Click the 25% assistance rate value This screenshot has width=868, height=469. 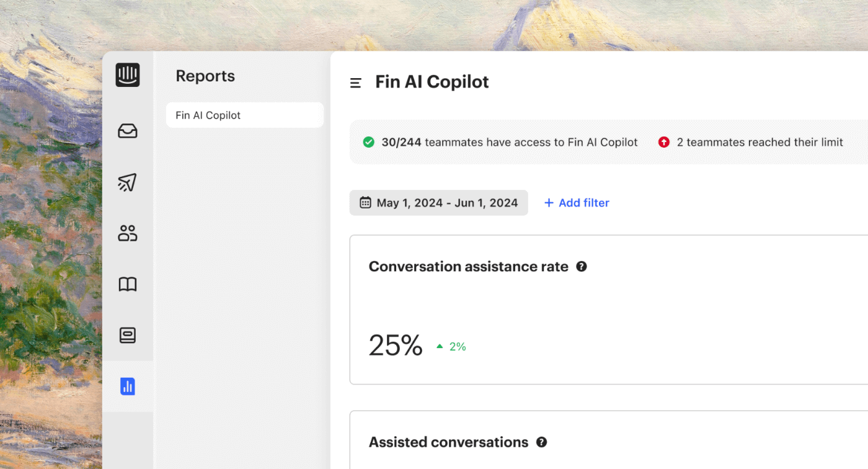[x=396, y=346]
